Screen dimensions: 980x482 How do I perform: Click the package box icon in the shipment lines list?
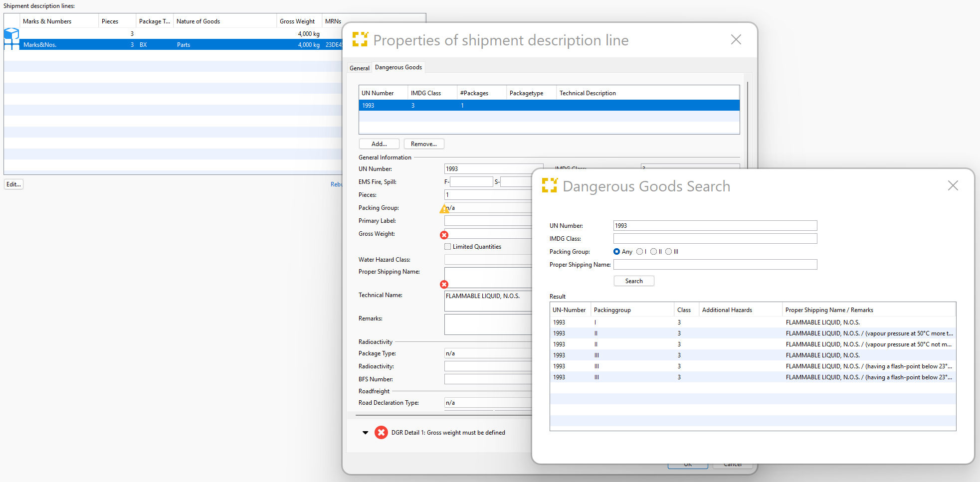(x=11, y=34)
